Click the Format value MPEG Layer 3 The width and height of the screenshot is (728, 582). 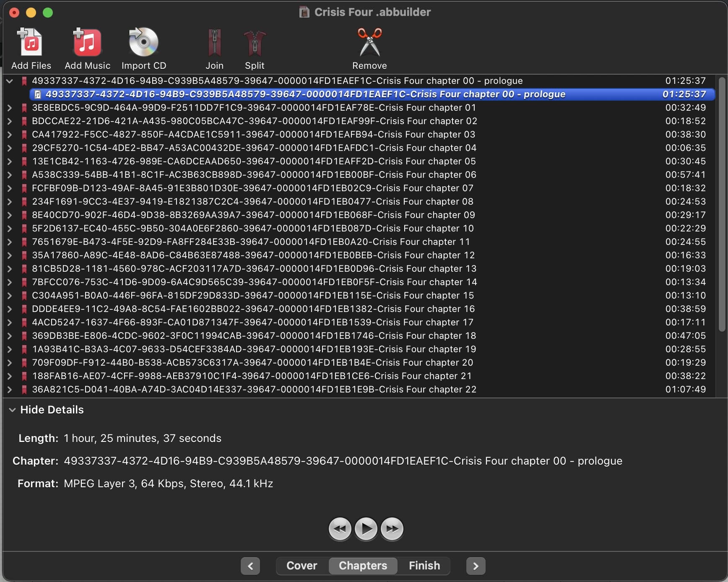coord(168,483)
